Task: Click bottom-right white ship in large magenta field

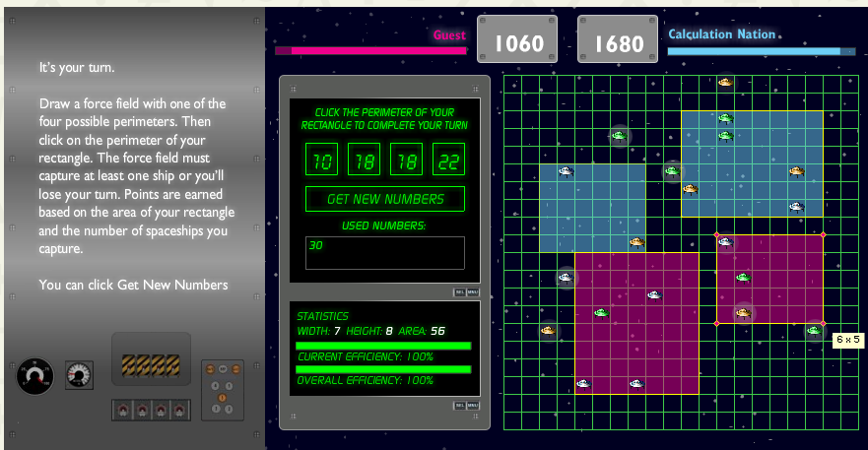Action: pyautogui.click(x=637, y=384)
